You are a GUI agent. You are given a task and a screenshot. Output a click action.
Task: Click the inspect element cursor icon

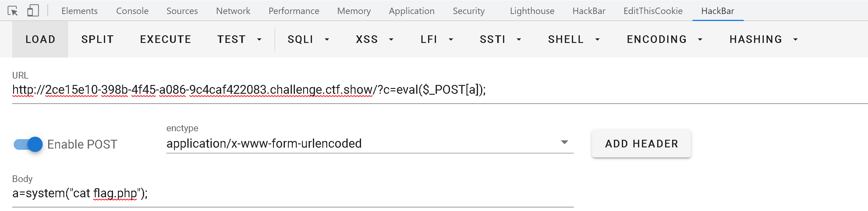pyautogui.click(x=12, y=11)
